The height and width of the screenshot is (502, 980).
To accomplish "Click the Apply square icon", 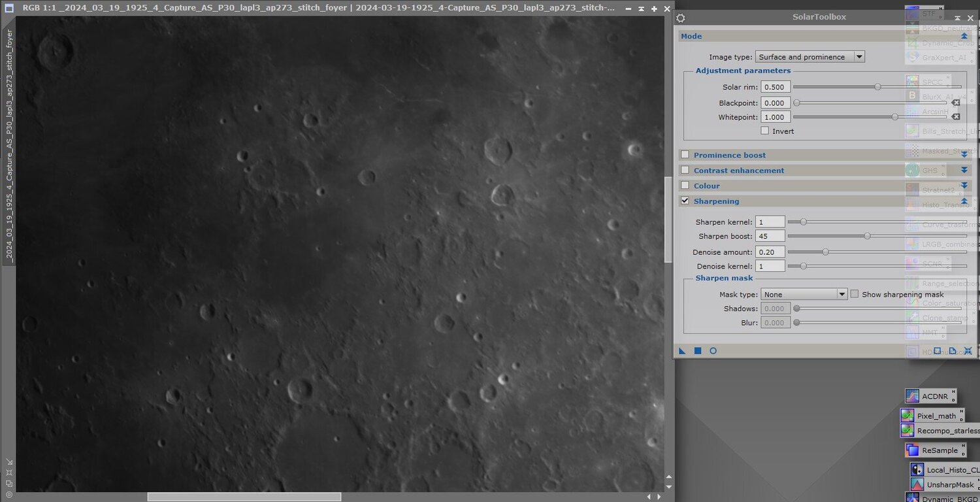I will point(698,351).
